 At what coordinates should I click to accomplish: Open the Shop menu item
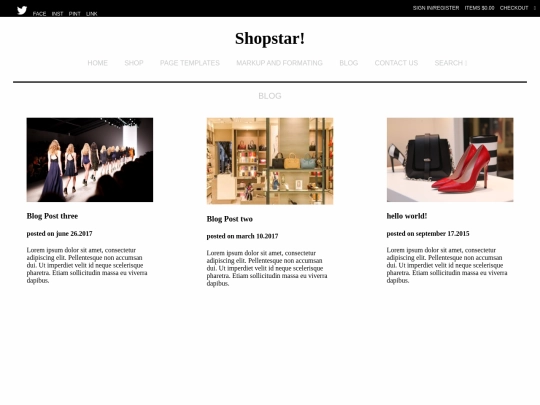[134, 63]
